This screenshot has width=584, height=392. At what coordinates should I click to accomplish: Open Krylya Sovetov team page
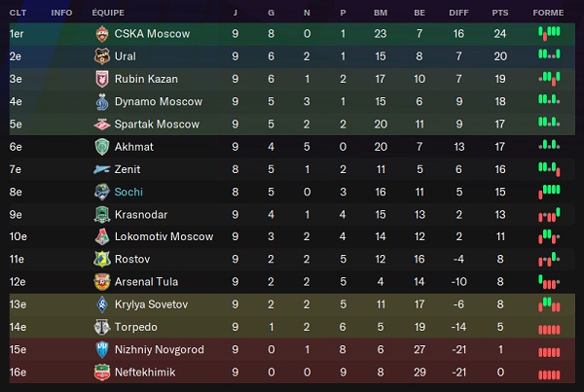151,305
